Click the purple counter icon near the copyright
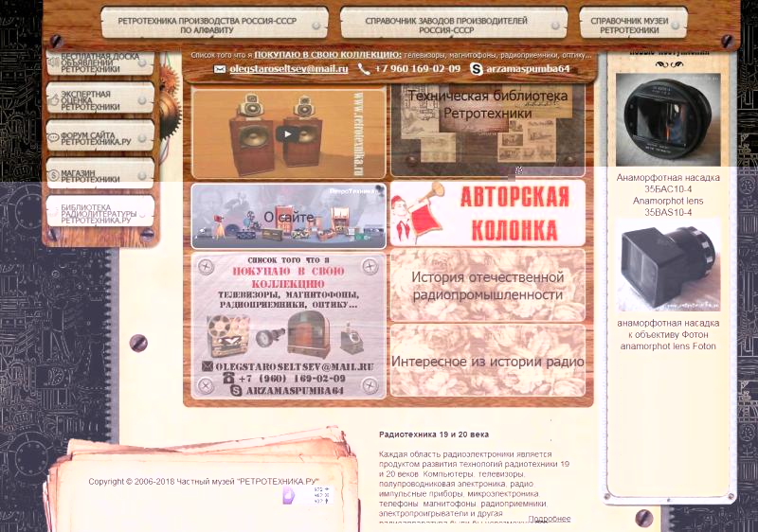 (289, 495)
